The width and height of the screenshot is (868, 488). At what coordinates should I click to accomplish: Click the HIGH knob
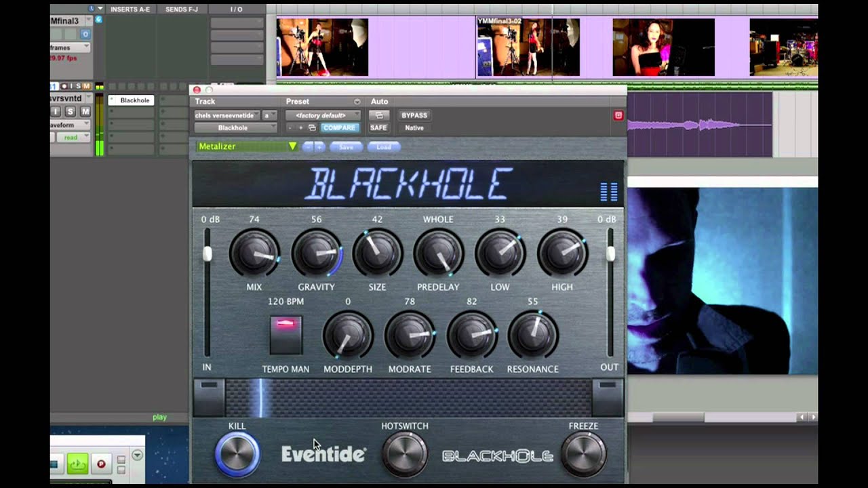[562, 253]
